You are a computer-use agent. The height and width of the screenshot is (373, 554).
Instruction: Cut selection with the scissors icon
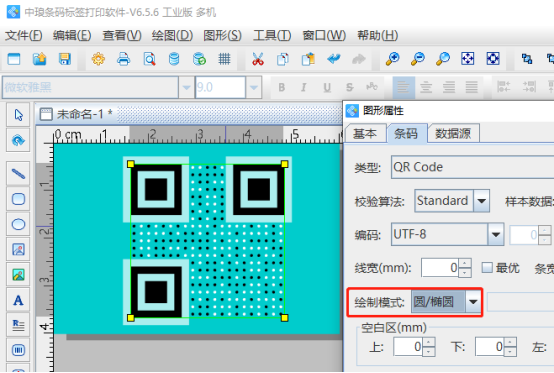point(258,59)
